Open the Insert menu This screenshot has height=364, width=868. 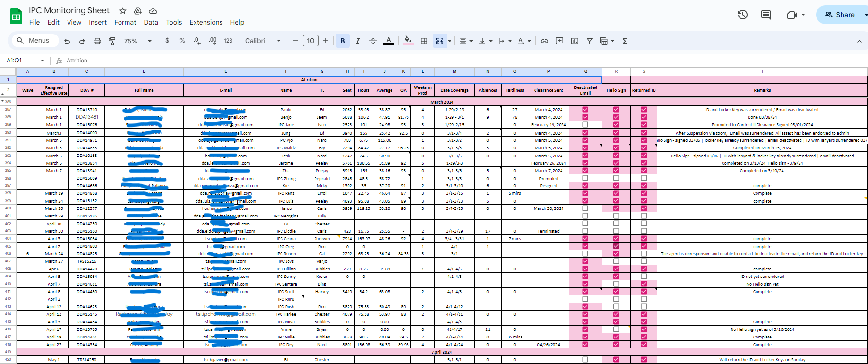98,22
